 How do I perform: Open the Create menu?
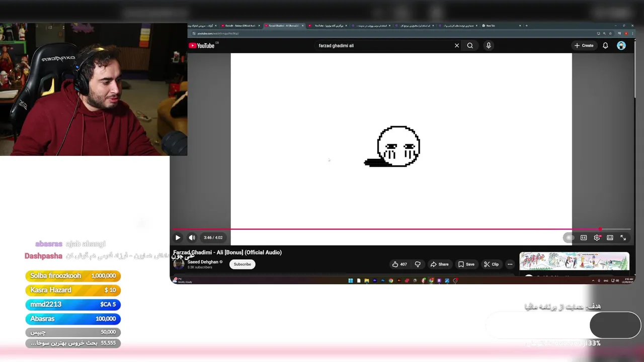[x=584, y=45]
